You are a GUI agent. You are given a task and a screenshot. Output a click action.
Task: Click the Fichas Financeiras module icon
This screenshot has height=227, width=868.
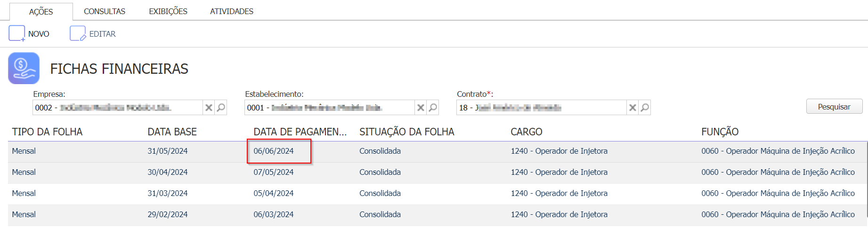(24, 68)
